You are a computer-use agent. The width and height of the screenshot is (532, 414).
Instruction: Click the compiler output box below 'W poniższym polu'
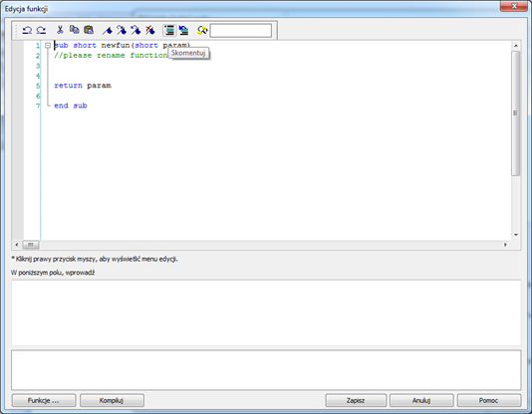[x=266, y=312]
